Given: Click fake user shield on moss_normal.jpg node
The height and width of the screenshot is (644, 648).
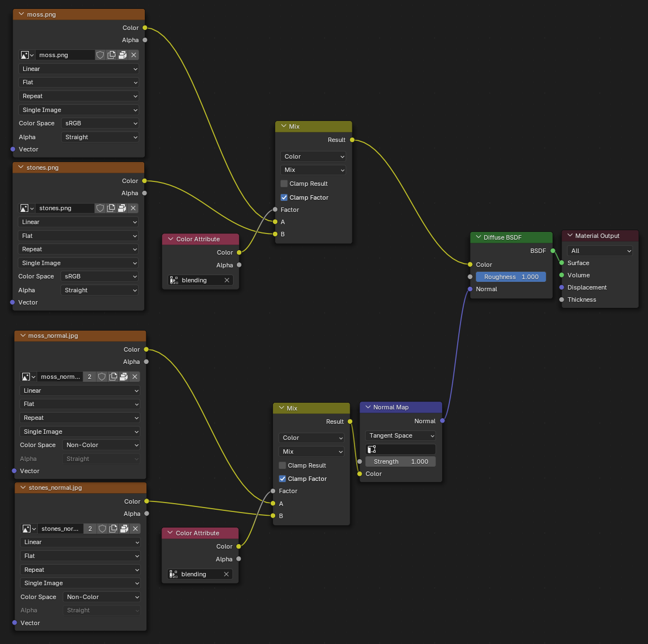Looking at the screenshot, I should (102, 377).
